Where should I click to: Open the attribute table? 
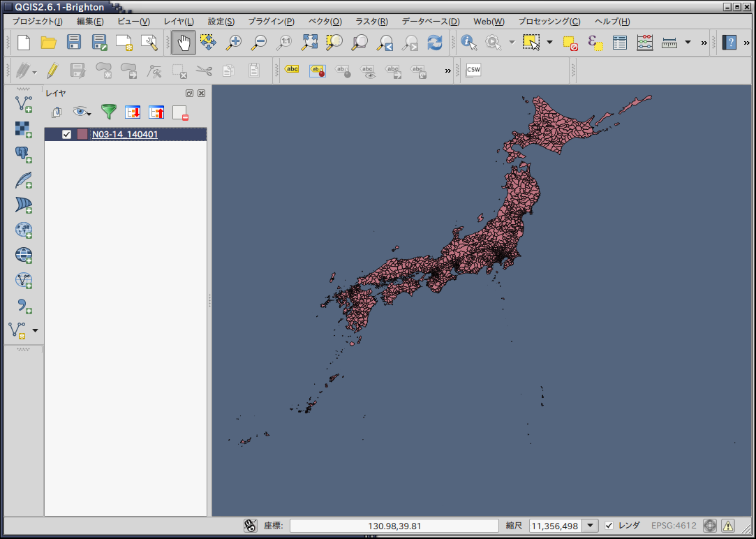pyautogui.click(x=619, y=43)
